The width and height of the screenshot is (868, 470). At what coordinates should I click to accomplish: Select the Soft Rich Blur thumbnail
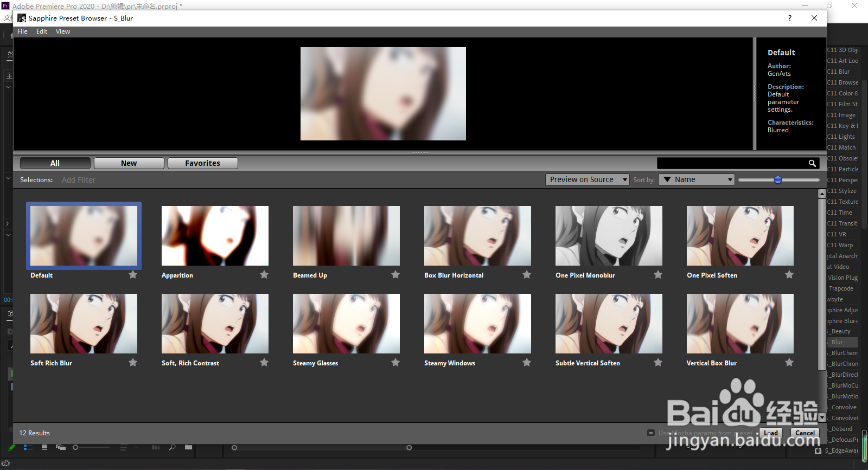pos(84,324)
